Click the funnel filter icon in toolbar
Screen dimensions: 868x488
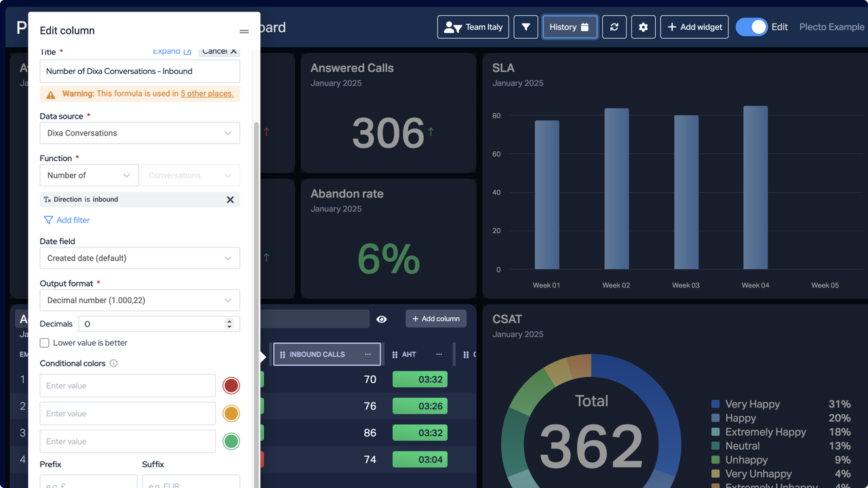point(526,27)
